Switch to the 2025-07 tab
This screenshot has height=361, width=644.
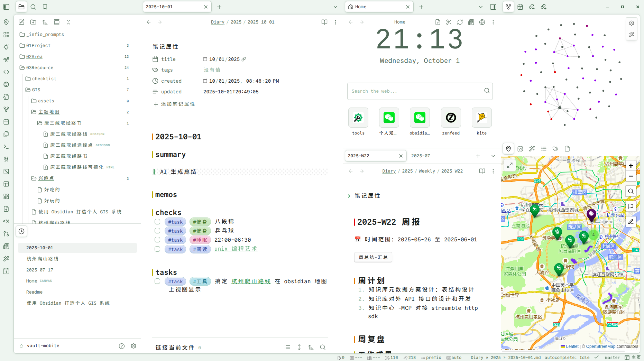[421, 156]
